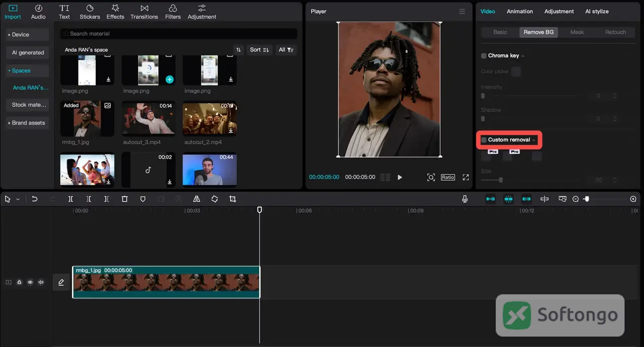Start voiceover recording with microphone icon

(465, 199)
